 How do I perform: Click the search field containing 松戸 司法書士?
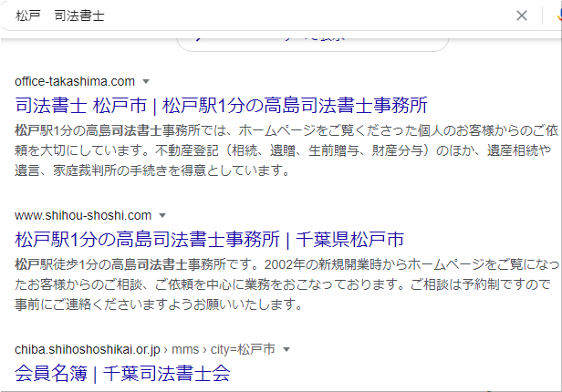[262, 15]
